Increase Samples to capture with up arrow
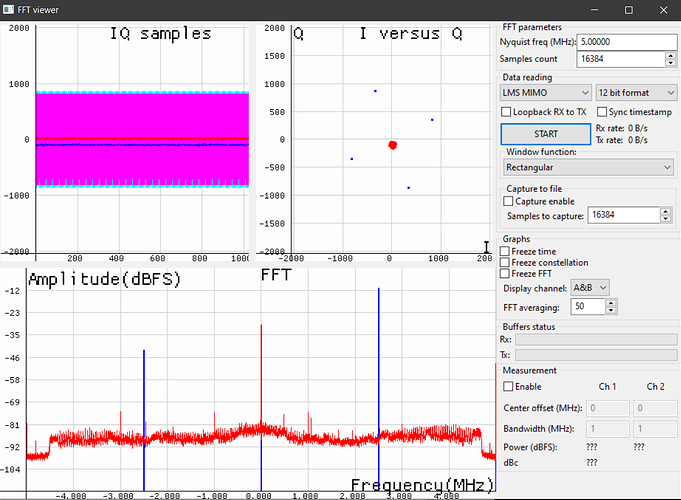This screenshot has height=500, width=681. (665, 211)
